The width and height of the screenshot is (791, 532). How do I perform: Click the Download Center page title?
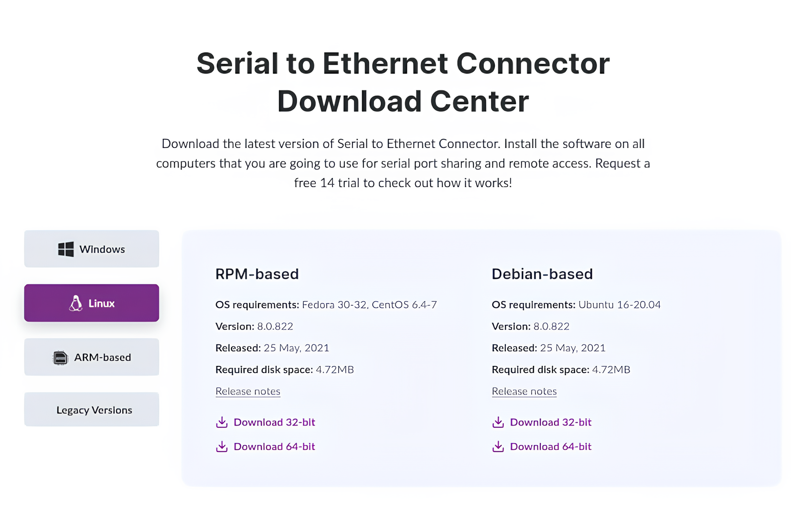click(x=403, y=82)
